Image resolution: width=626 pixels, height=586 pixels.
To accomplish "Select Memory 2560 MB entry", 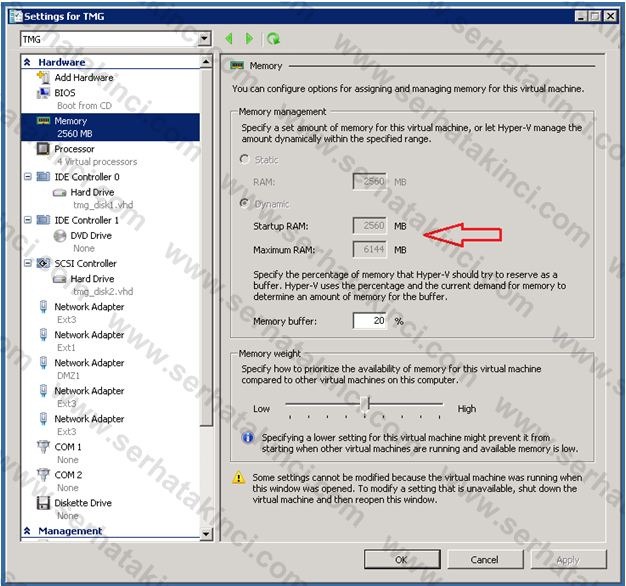I will [110, 127].
